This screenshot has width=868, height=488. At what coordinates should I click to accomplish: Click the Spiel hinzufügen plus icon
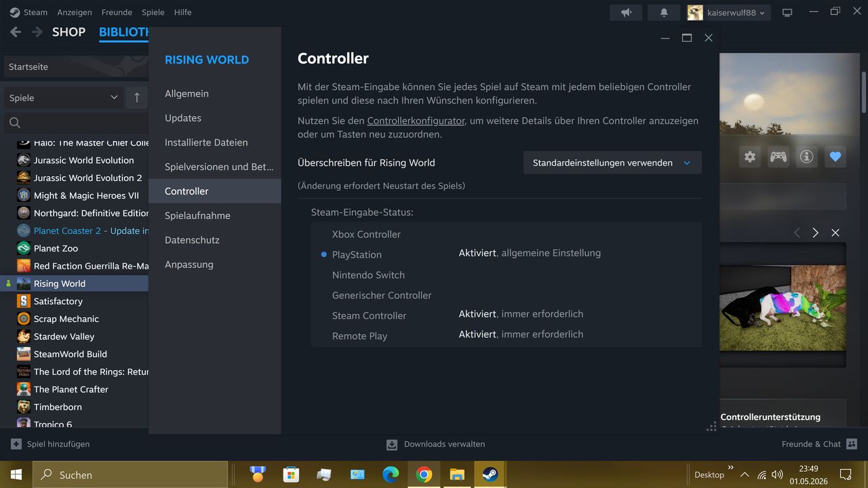point(16,444)
